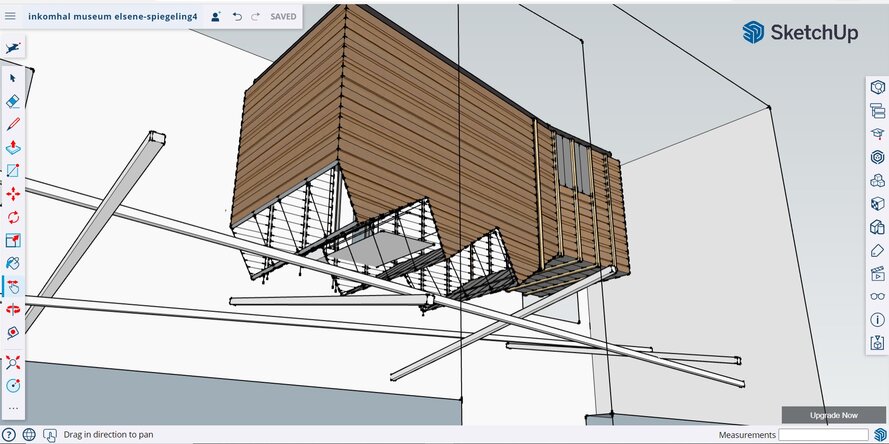The width and height of the screenshot is (889, 444).
Task: Click the SketchUp icon beside Measurements box
Action: coord(879,435)
